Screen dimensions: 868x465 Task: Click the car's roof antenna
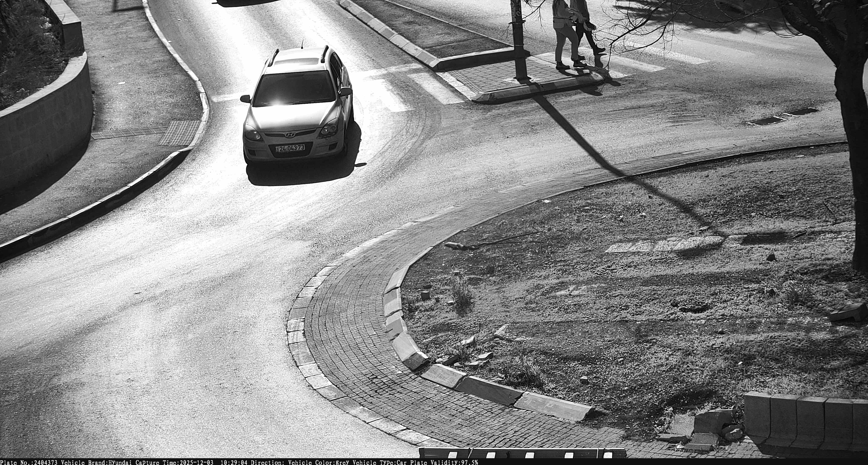[x=302, y=44]
